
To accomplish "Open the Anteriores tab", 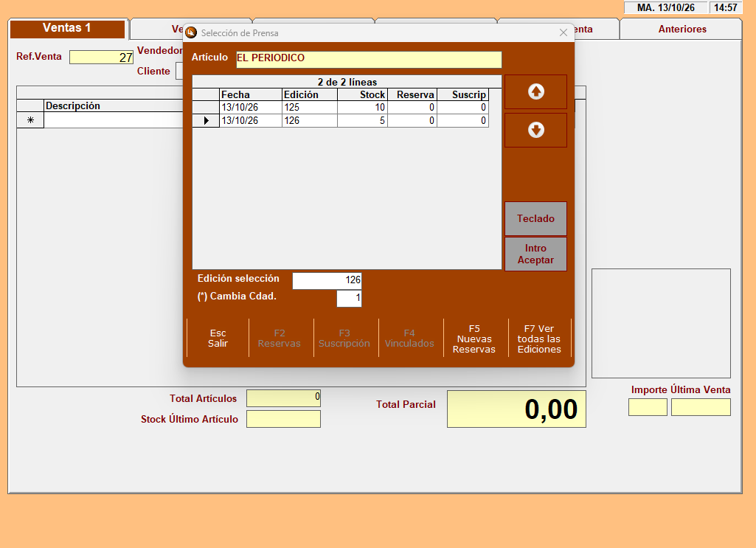I will [x=682, y=29].
